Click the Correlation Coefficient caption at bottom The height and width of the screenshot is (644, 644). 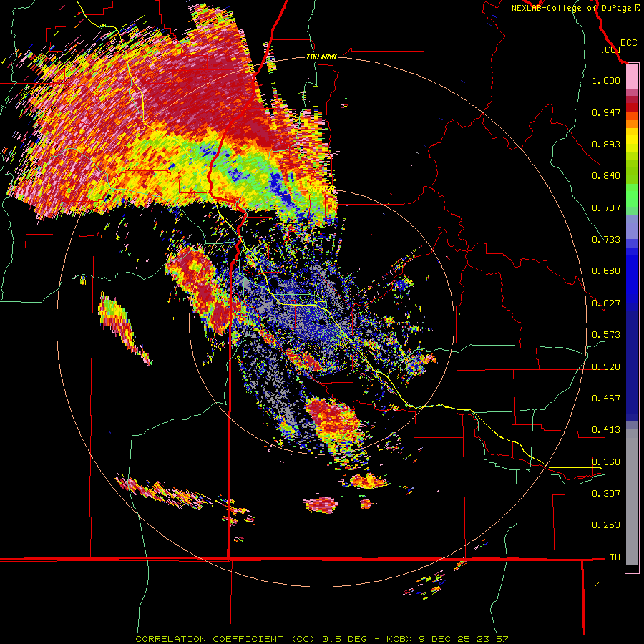click(x=321, y=639)
